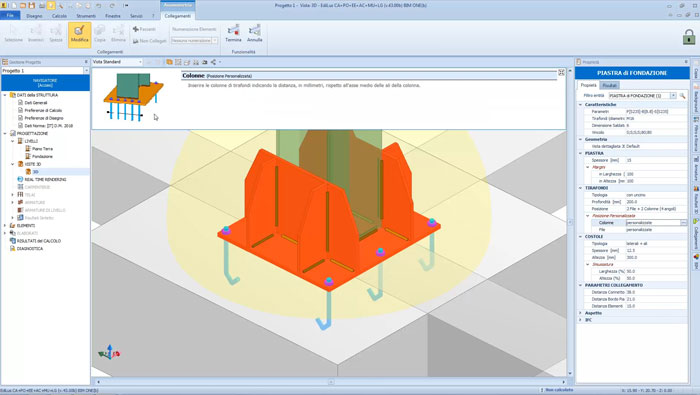Screen dimensions: 700x395
Task: Click the search magnifier next to Filtro entità
Action: tap(682, 96)
